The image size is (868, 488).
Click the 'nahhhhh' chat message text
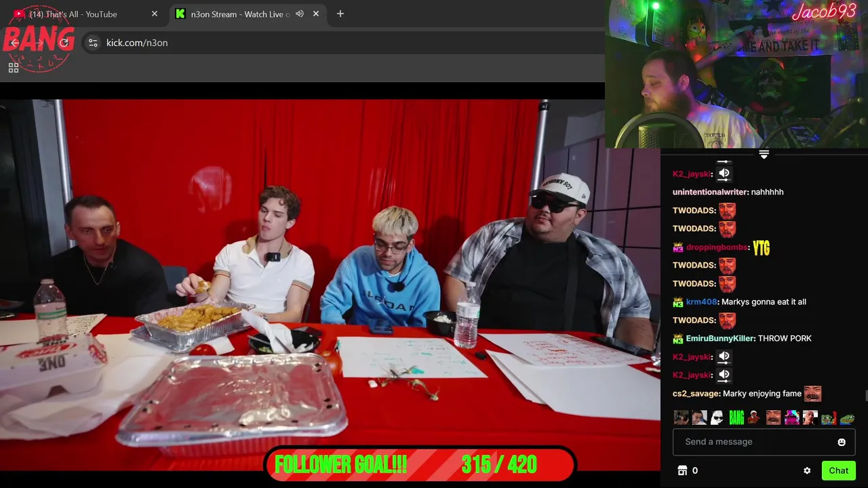[768, 192]
